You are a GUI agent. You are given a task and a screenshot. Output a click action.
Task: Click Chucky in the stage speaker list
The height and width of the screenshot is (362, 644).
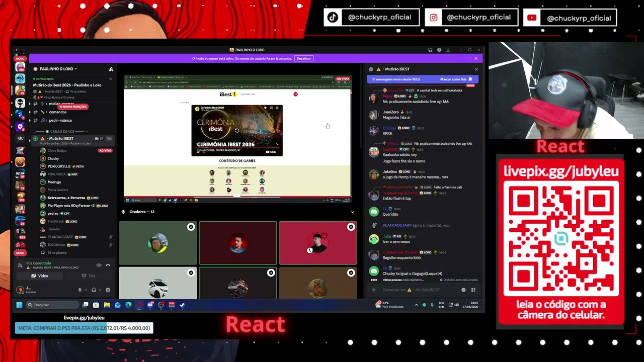click(x=53, y=158)
